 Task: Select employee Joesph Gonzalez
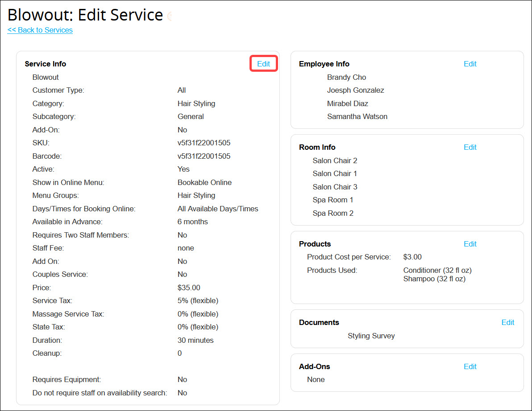point(356,90)
